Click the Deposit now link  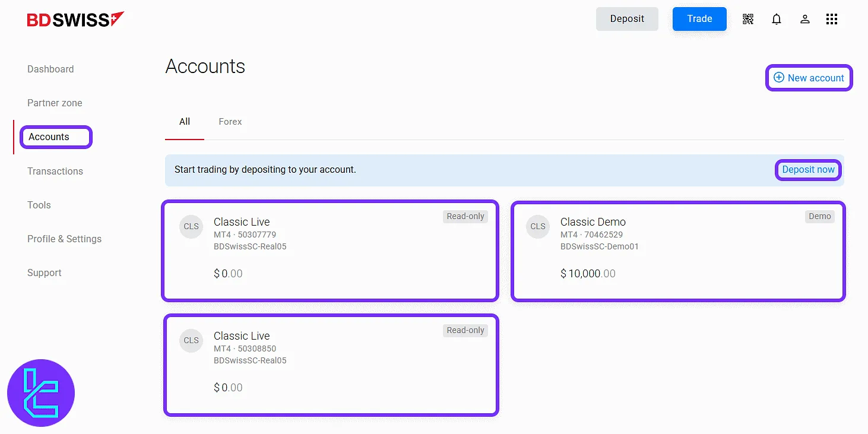coord(808,170)
